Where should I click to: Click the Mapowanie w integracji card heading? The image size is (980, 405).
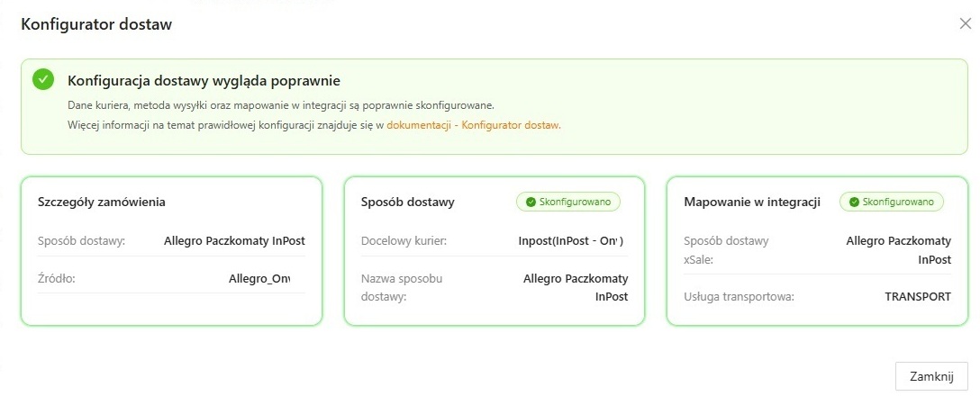752,202
